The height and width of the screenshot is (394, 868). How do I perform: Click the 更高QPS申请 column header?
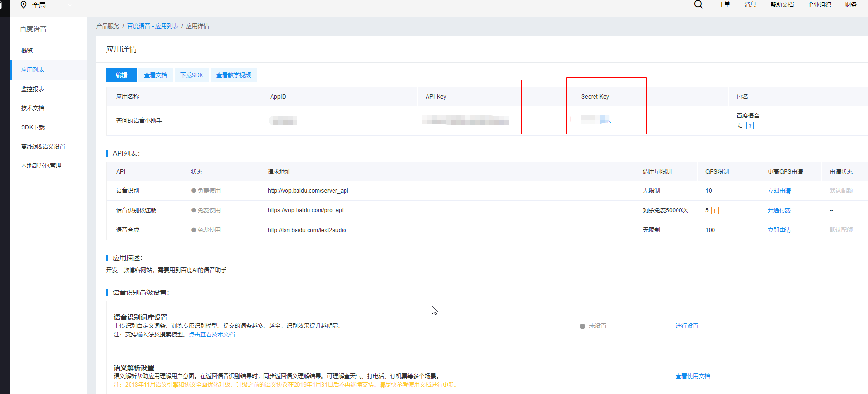(x=785, y=172)
